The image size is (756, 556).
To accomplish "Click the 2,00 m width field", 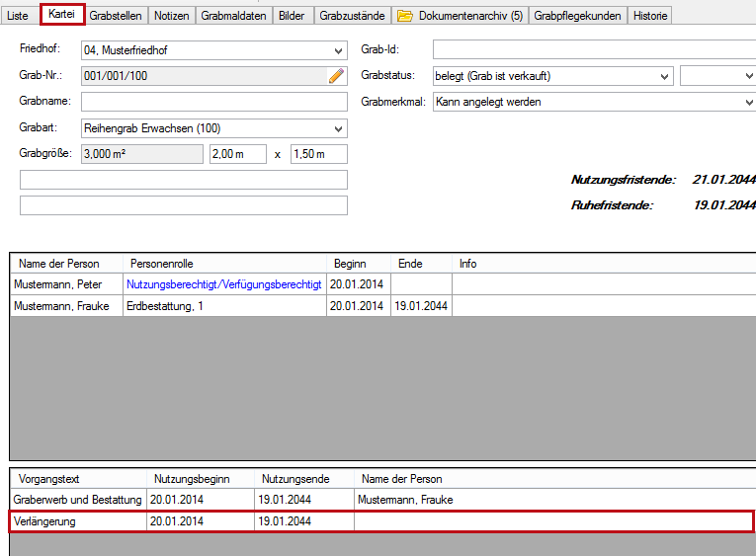I will point(237,154).
